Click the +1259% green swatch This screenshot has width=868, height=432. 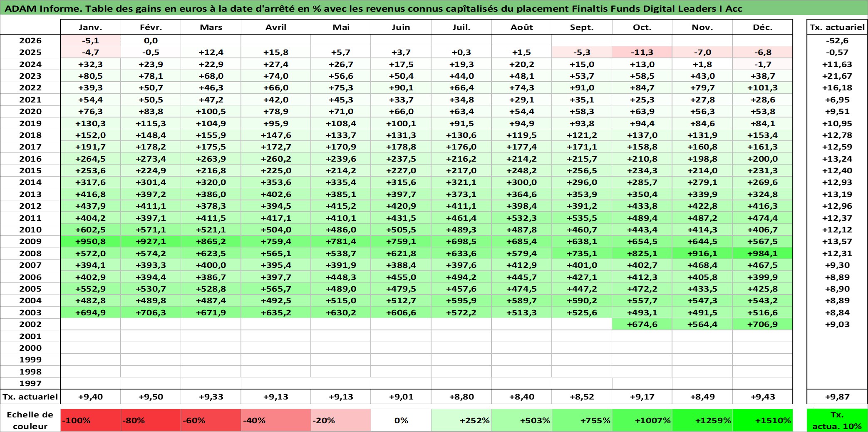point(702,420)
